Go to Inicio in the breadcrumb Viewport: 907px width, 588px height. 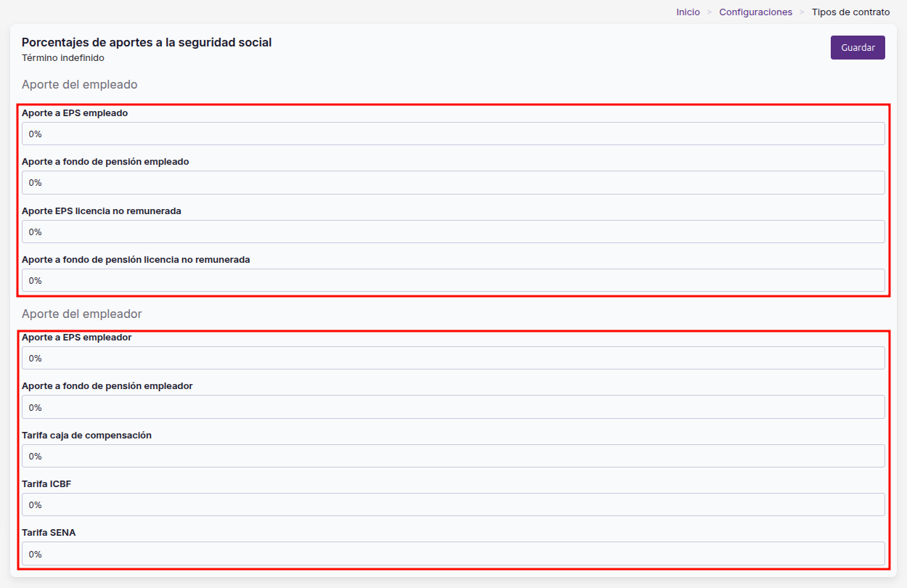(x=688, y=12)
